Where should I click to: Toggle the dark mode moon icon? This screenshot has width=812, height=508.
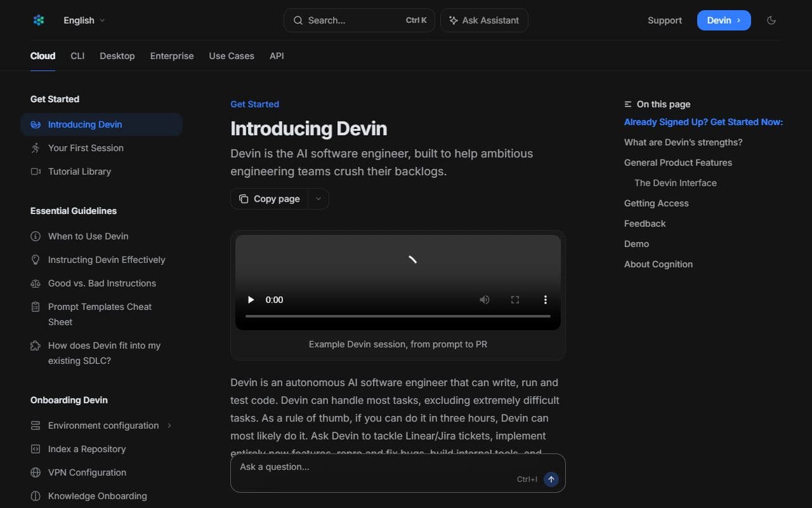[x=771, y=20]
